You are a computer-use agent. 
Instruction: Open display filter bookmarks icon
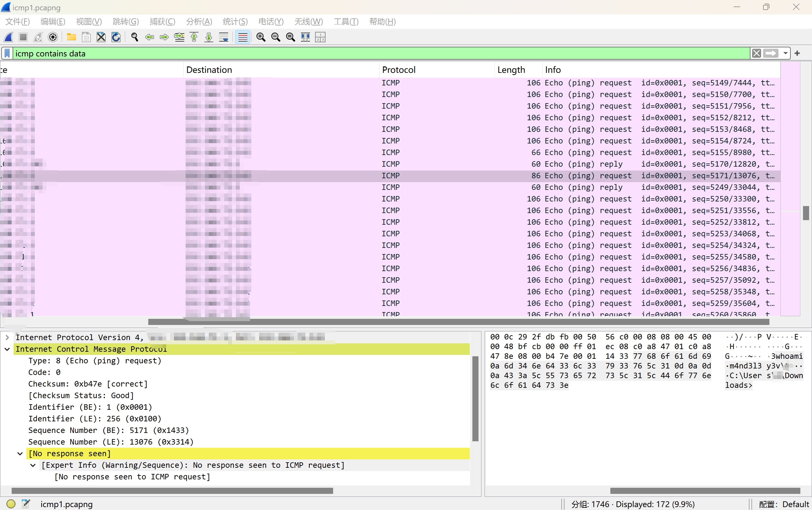[7, 53]
